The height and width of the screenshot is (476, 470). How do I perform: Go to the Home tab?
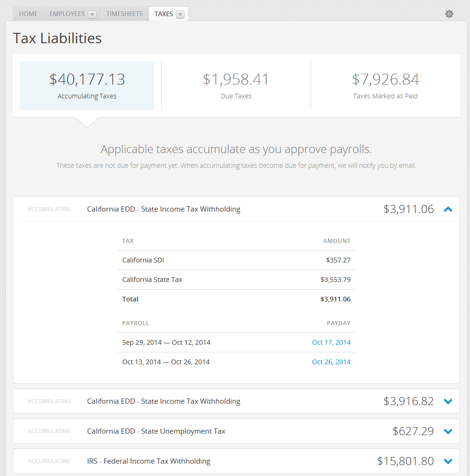[28, 14]
